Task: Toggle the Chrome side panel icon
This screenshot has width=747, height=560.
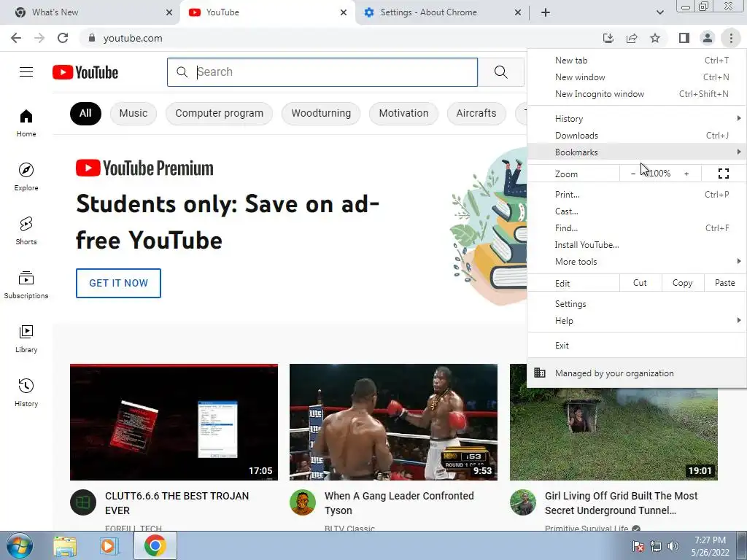Action: pyautogui.click(x=684, y=38)
